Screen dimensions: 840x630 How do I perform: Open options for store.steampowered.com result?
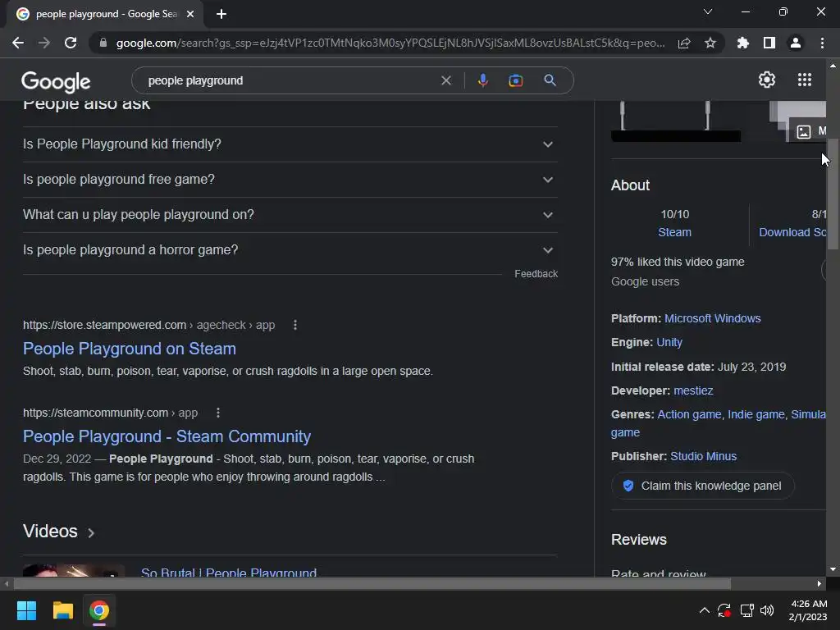click(295, 325)
